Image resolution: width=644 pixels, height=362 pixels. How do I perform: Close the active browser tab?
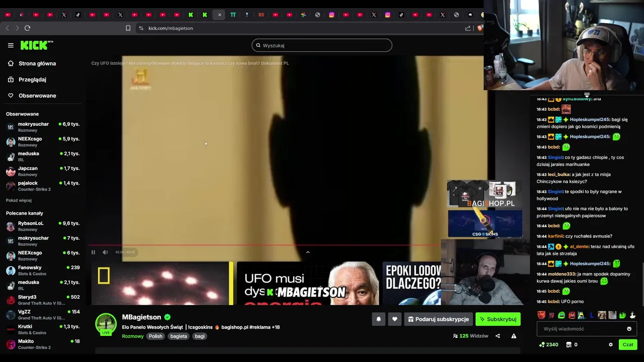pyautogui.click(x=219, y=15)
